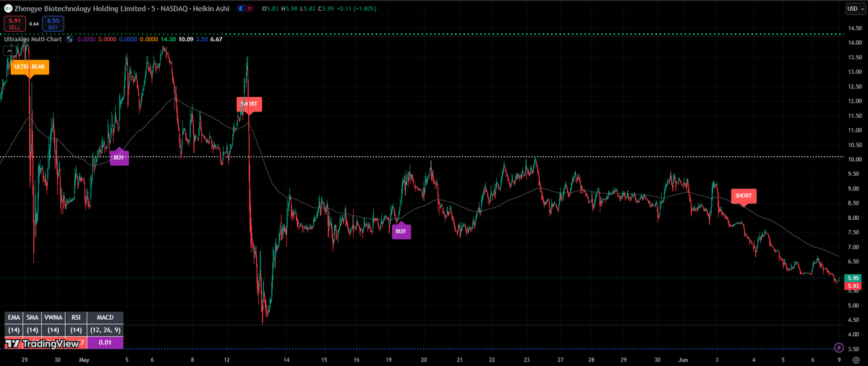Click the TradingView logo

(x=43, y=344)
